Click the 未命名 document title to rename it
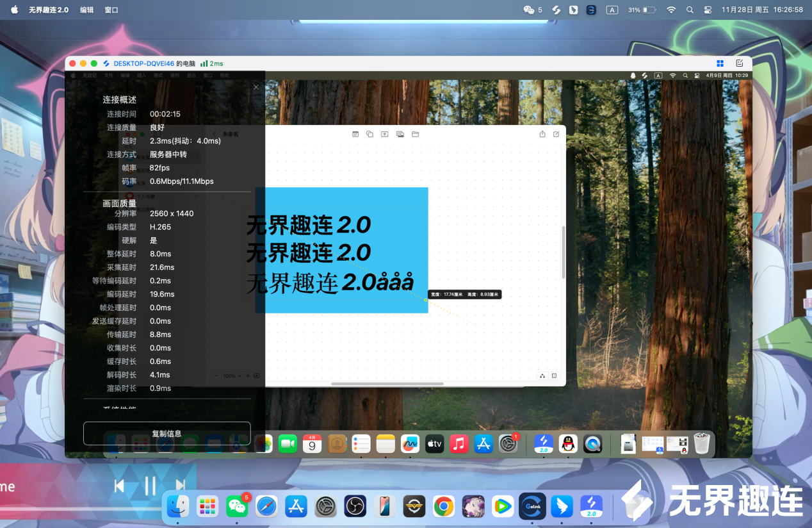 (230, 134)
